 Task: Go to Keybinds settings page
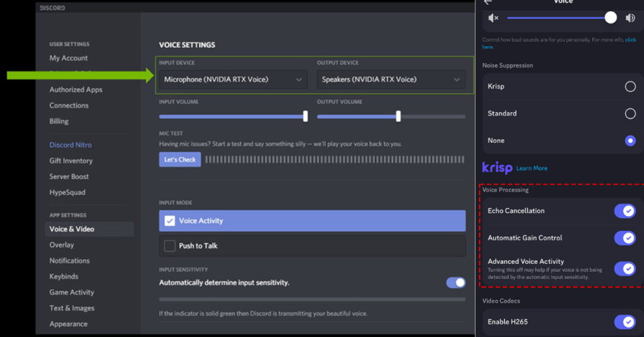[64, 277]
